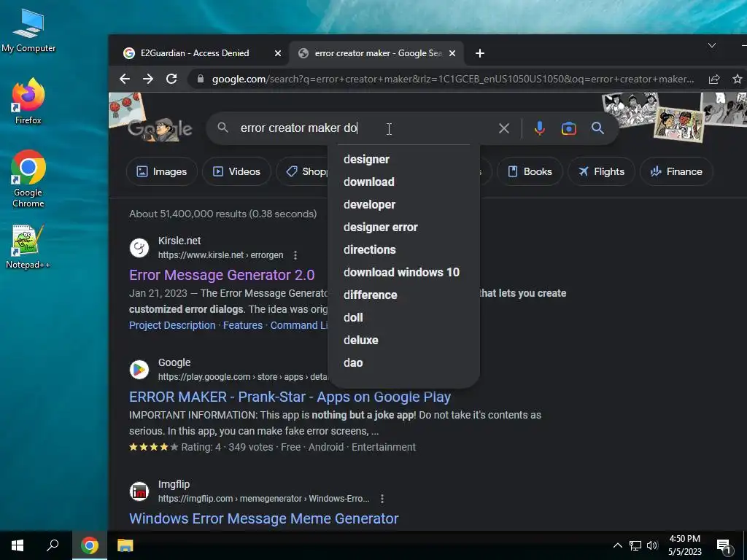Image resolution: width=747 pixels, height=560 pixels.
Task: Go back using the browser back arrow
Action: pos(125,79)
